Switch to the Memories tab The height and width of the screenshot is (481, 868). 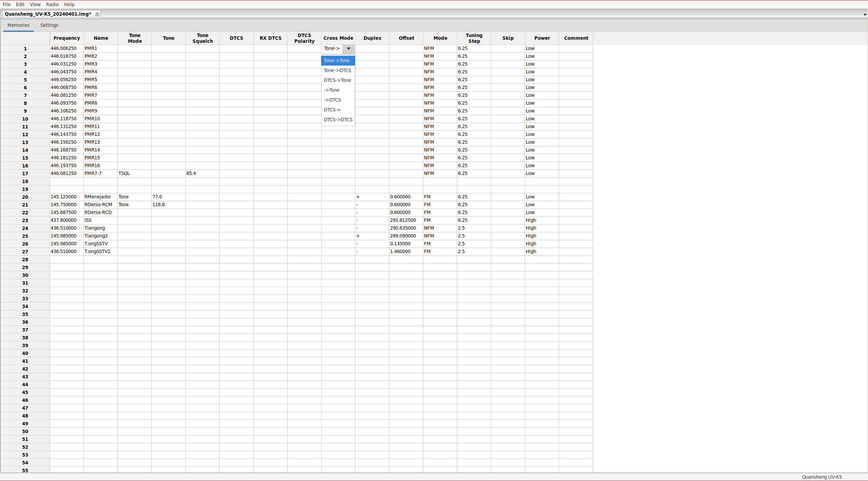(18, 25)
